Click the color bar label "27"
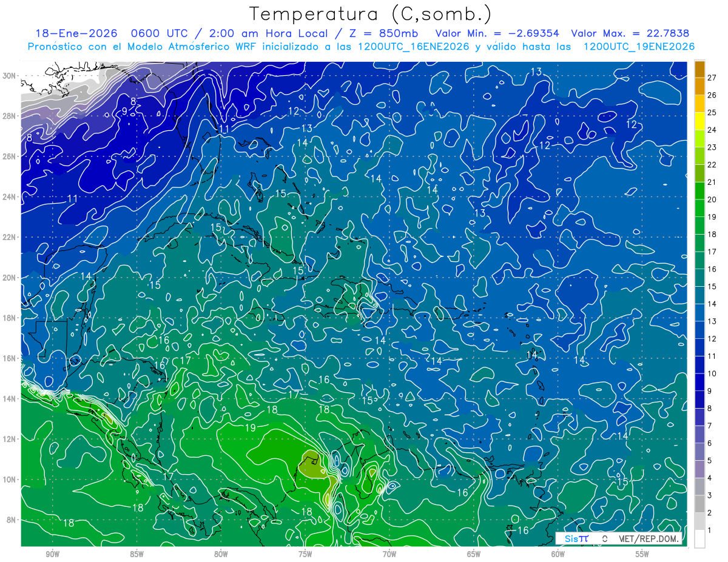 point(712,78)
